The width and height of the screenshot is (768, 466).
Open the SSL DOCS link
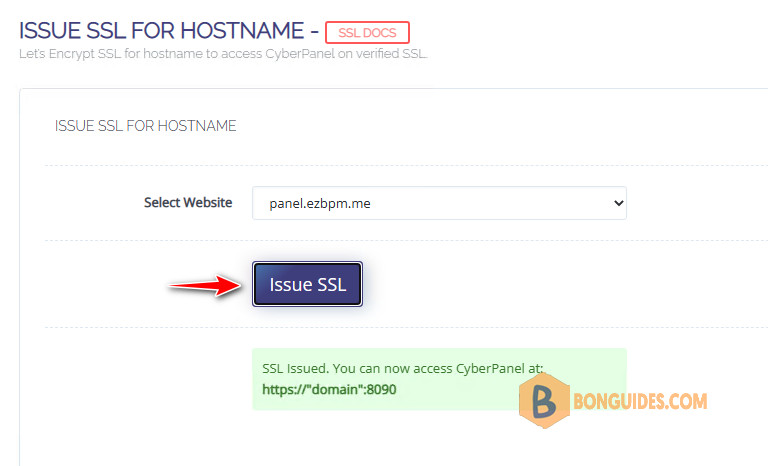pyautogui.click(x=367, y=33)
